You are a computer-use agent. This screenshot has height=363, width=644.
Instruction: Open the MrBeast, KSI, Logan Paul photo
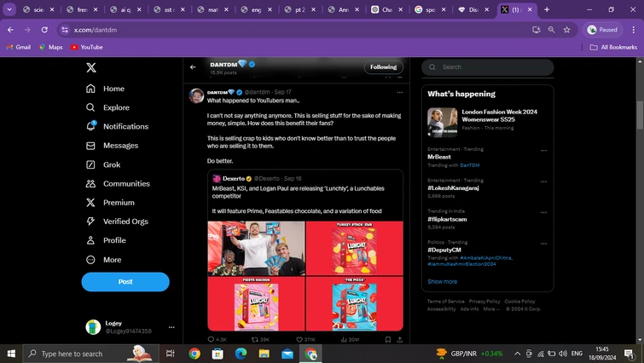click(x=256, y=248)
